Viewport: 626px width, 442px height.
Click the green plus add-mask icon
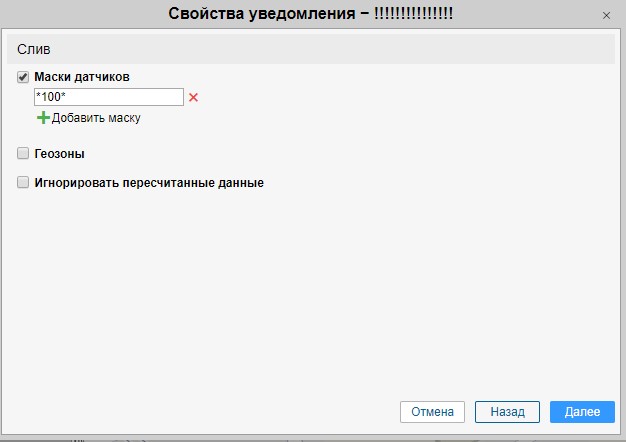tap(43, 117)
